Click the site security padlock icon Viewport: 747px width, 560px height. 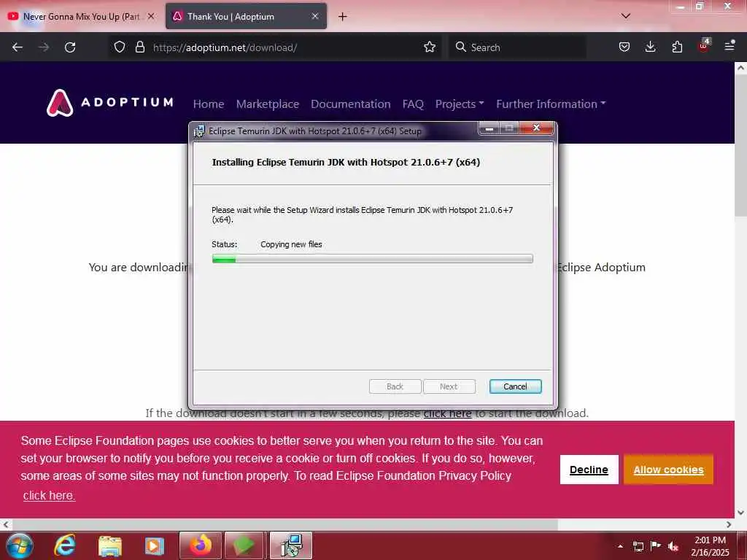(139, 47)
